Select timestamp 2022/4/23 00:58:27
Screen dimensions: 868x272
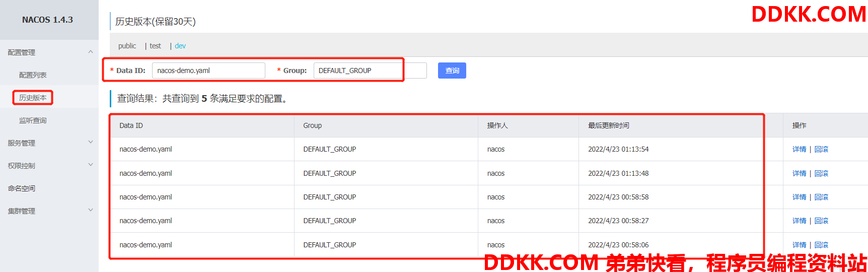pos(618,221)
